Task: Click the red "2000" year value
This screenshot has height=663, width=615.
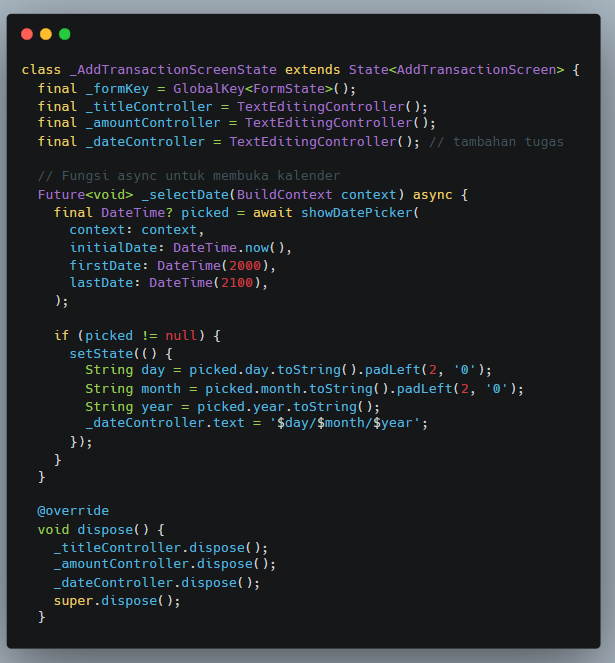Action: (245, 266)
